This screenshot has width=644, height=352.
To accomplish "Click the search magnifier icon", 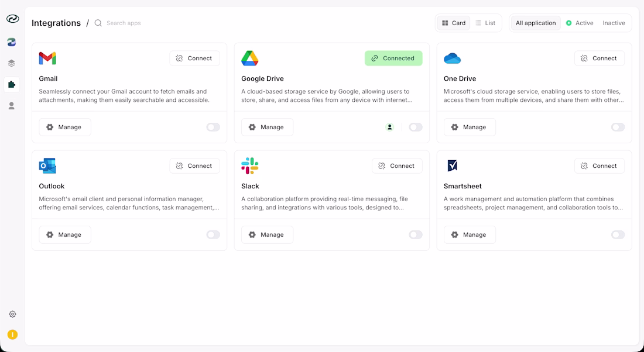I will click(x=98, y=23).
